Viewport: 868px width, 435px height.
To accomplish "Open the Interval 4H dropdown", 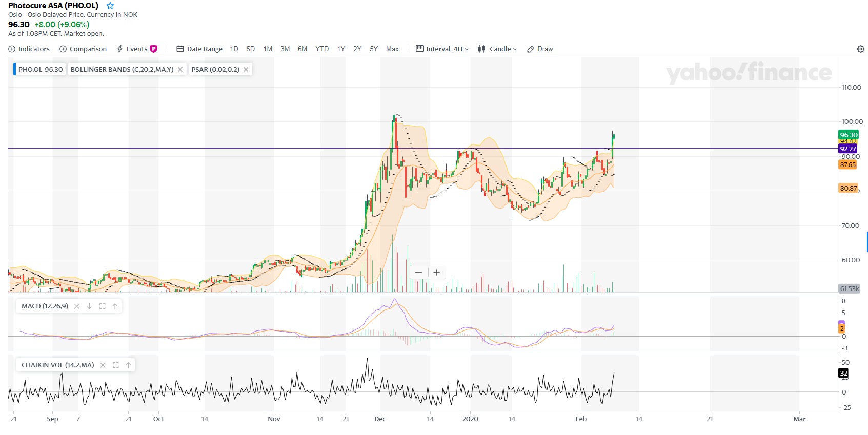I will (442, 49).
